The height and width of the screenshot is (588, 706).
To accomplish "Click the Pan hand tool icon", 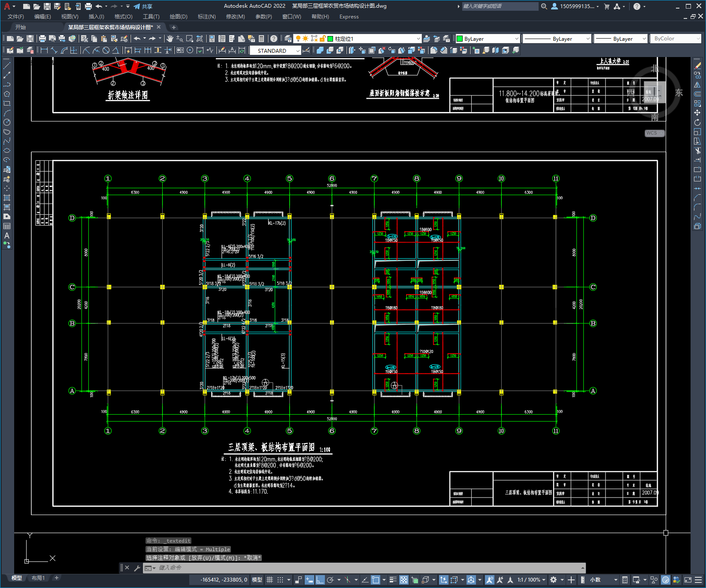I will pos(170,39).
